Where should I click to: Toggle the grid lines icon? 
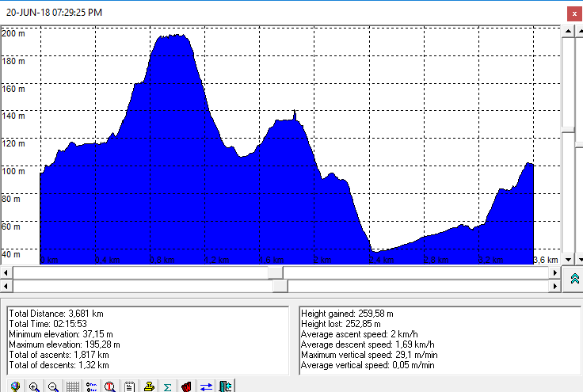(72, 386)
